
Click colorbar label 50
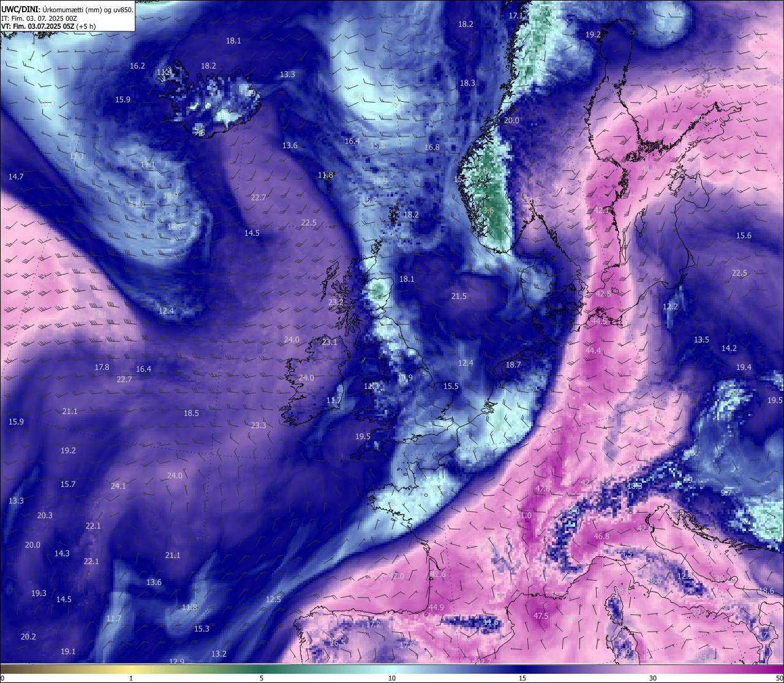click(779, 678)
